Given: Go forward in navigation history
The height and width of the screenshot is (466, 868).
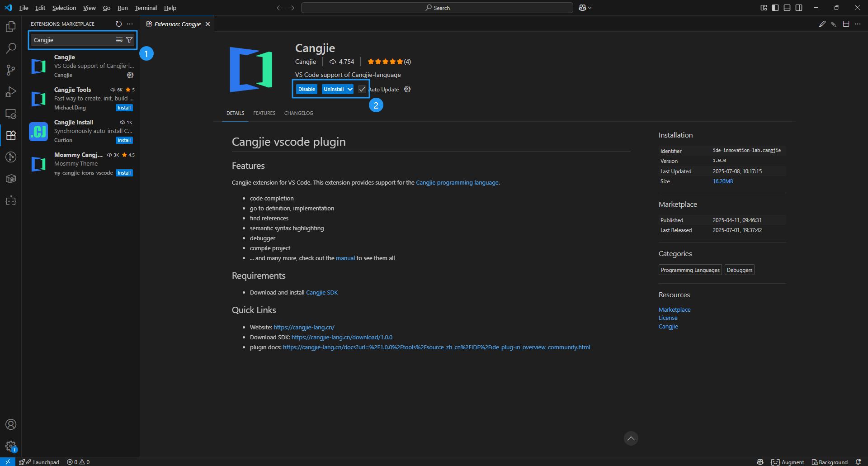Looking at the screenshot, I should tap(291, 8).
